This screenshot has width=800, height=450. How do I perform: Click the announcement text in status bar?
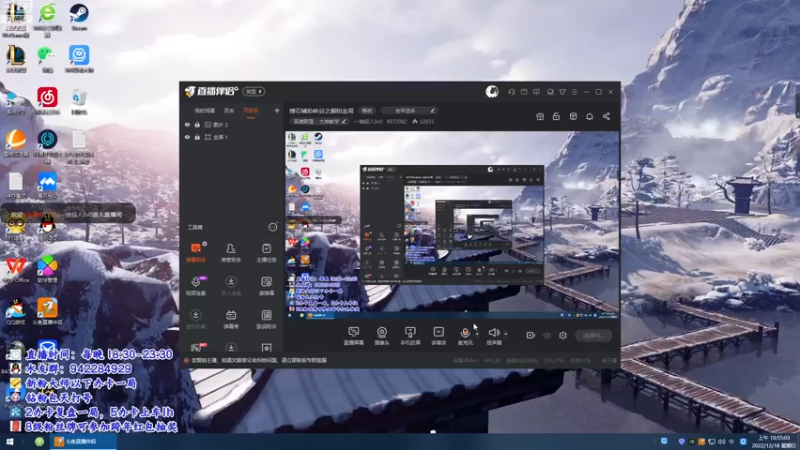coord(258,360)
